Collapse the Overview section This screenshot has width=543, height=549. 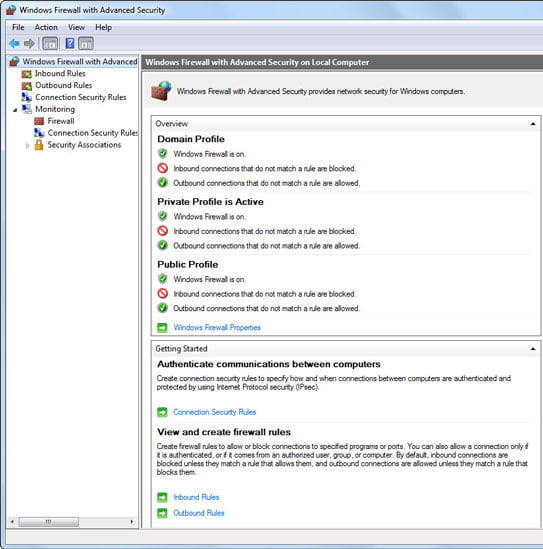click(x=532, y=124)
